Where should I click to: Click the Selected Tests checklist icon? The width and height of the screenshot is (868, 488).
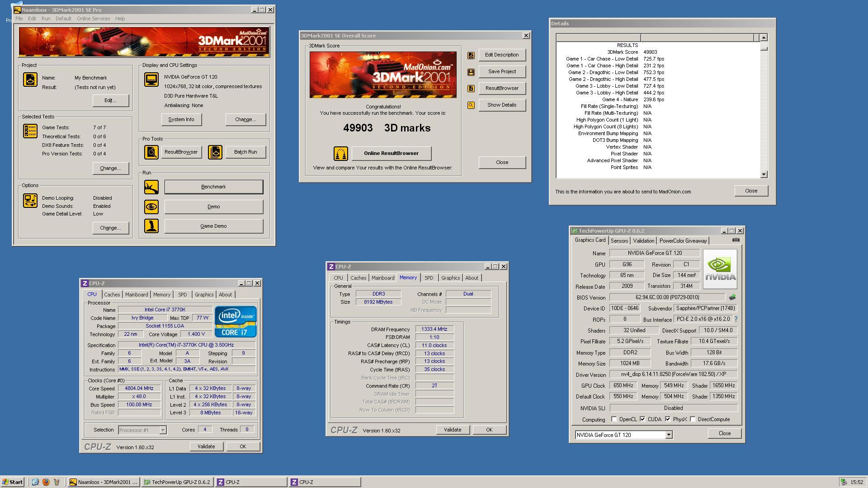tap(30, 131)
